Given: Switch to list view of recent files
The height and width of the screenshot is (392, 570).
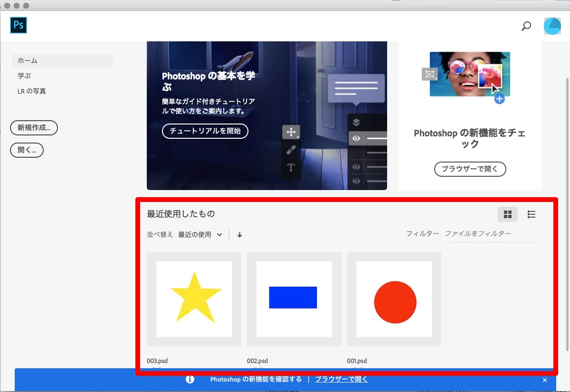Looking at the screenshot, I should pyautogui.click(x=532, y=214).
